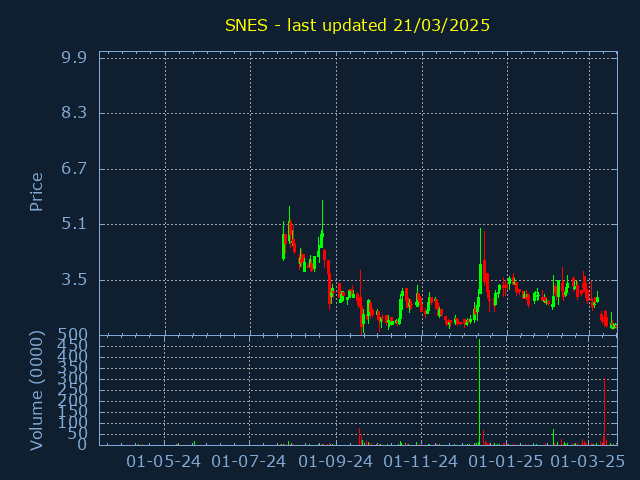This screenshot has width=640, height=480.
Task: Click the tall red volume spike in March 2025
Action: click(x=604, y=411)
